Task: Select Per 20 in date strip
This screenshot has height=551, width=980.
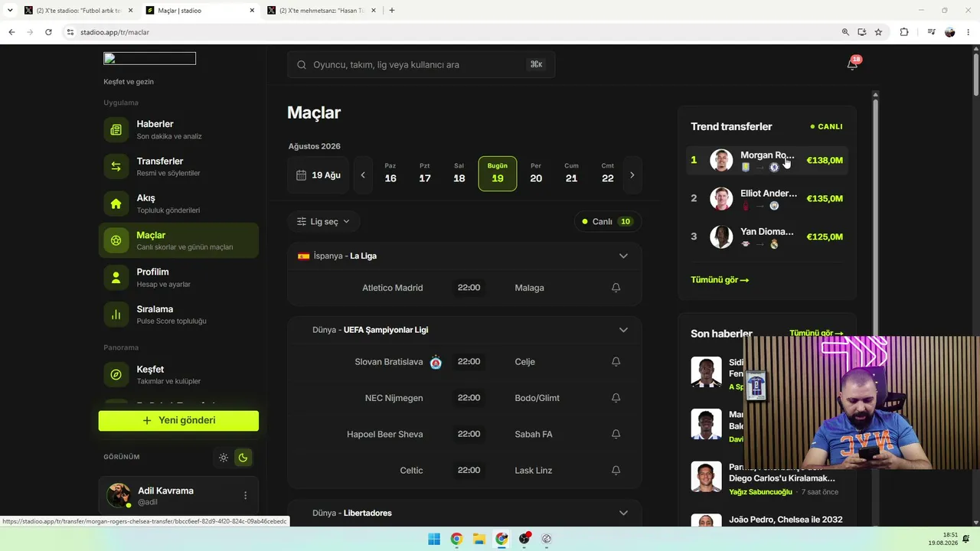Action: click(536, 174)
